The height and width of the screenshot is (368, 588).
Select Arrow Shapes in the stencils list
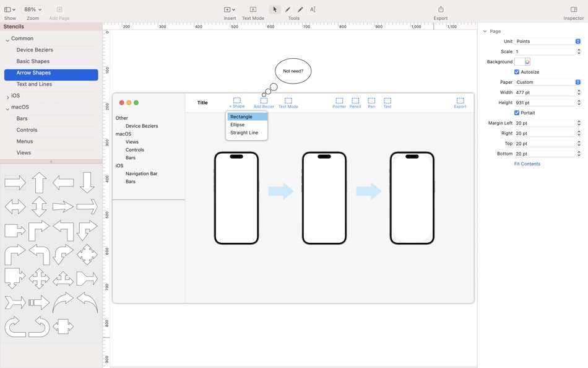coord(33,72)
